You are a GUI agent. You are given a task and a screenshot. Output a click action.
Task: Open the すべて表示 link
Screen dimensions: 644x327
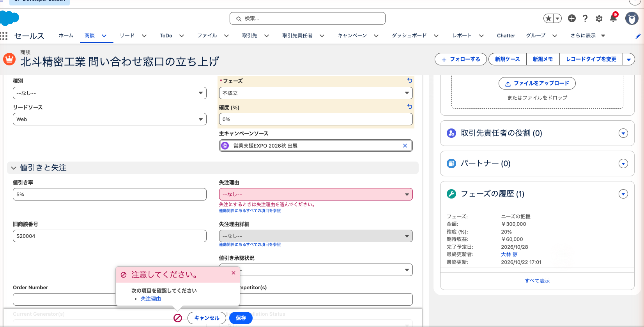pos(537,281)
